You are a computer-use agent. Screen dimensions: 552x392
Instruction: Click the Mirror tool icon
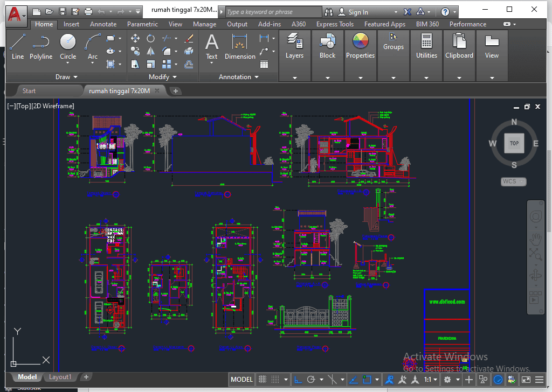151,51
